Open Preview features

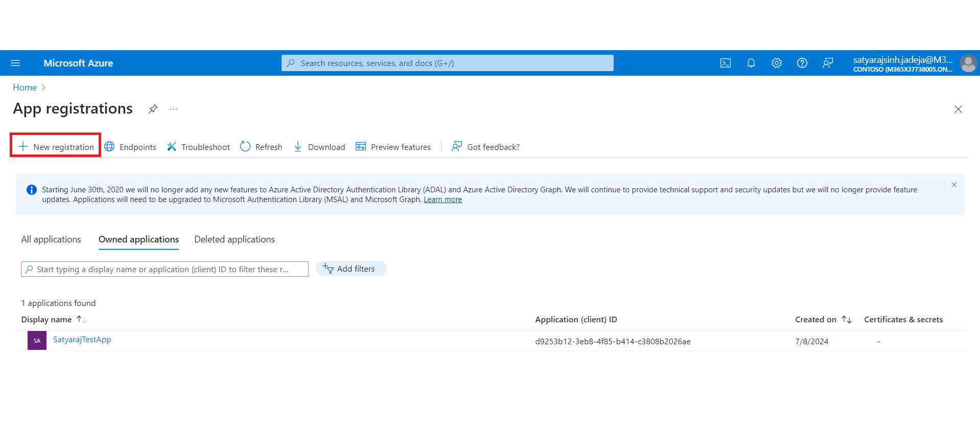(x=393, y=147)
